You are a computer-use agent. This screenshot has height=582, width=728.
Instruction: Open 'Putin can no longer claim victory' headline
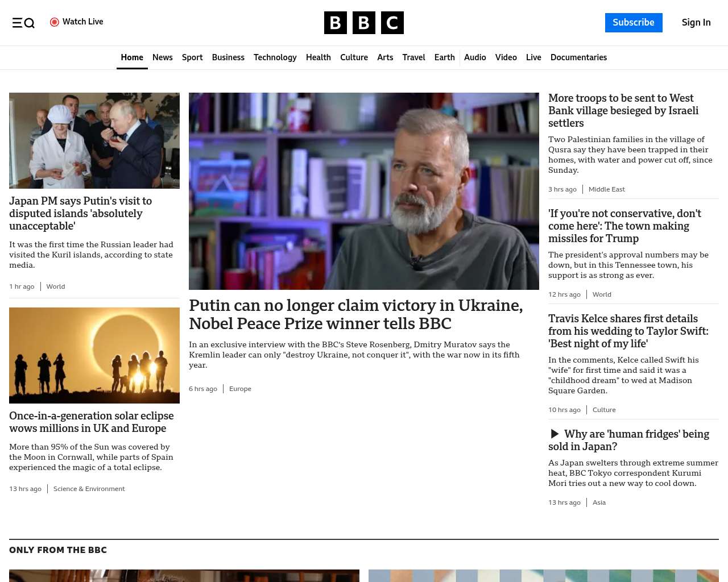point(355,314)
